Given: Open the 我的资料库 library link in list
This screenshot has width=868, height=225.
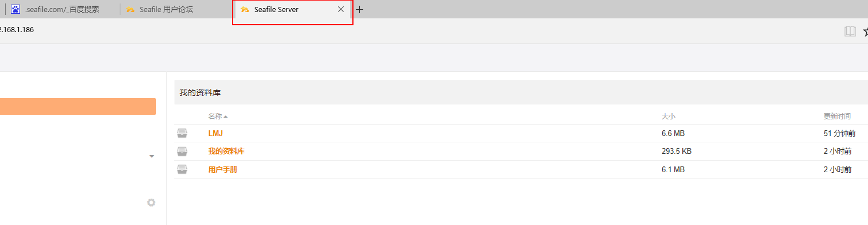Looking at the screenshot, I should click(226, 152).
